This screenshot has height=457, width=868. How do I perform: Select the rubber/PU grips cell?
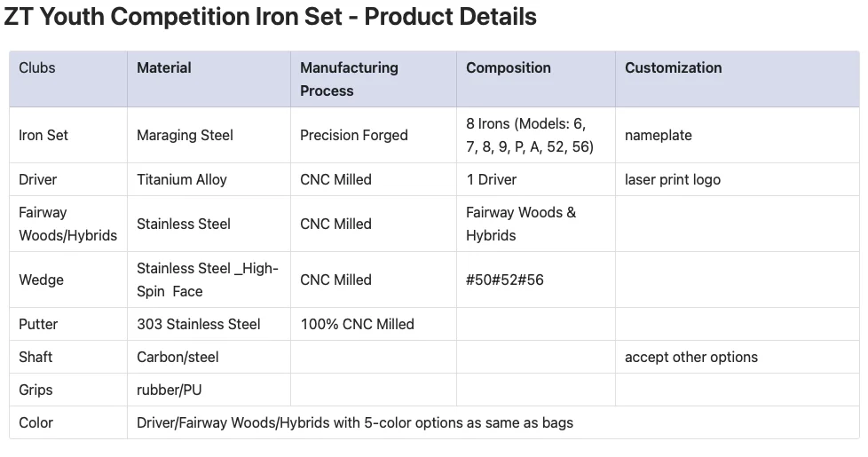(x=170, y=390)
